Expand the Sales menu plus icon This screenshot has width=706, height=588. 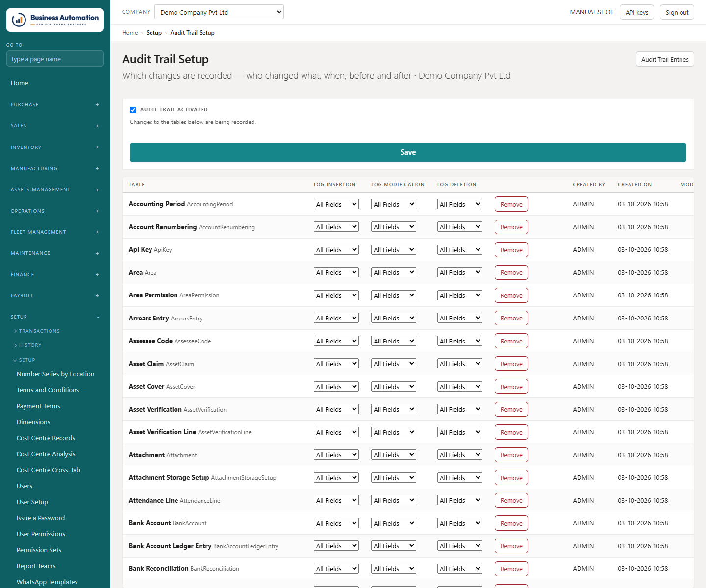[x=97, y=126]
